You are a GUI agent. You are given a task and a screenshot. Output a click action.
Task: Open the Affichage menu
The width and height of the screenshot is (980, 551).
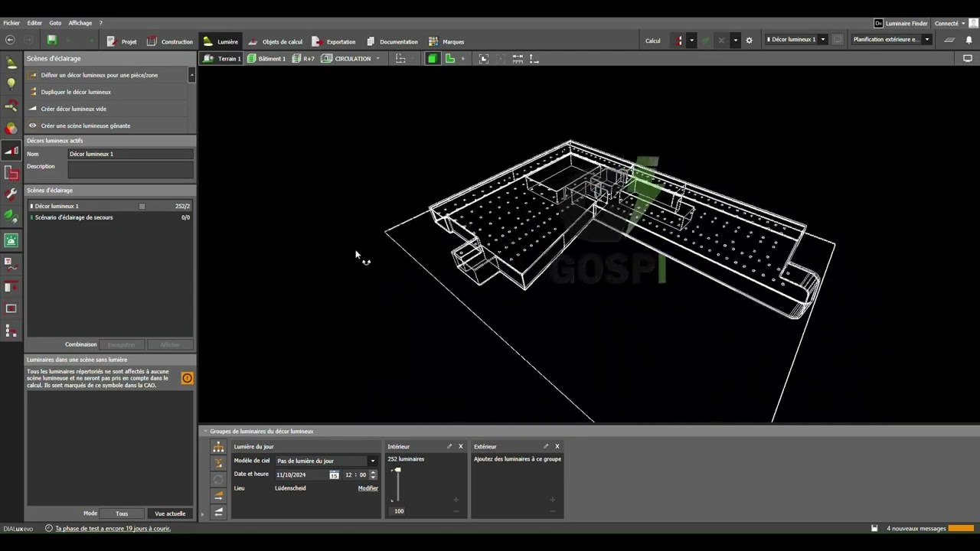tap(80, 23)
